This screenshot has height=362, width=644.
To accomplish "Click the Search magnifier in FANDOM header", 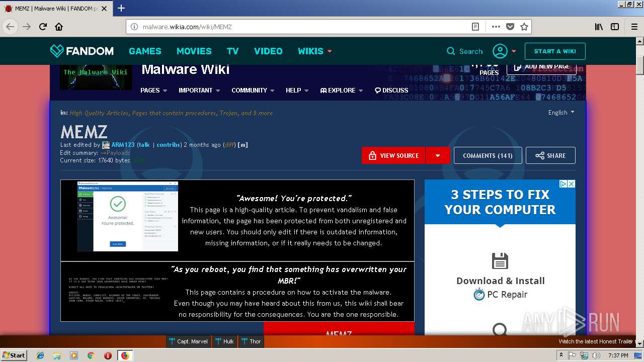I will 451,51.
